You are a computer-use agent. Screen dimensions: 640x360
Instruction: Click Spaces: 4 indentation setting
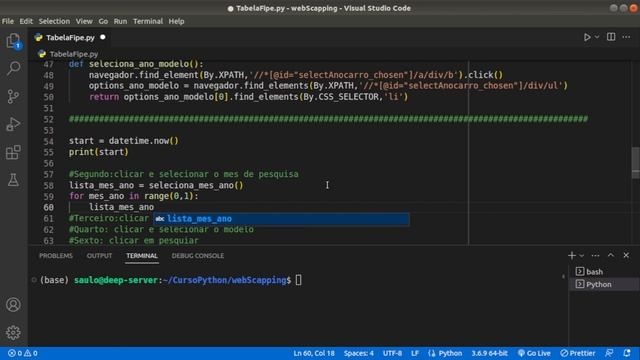pos(358,353)
